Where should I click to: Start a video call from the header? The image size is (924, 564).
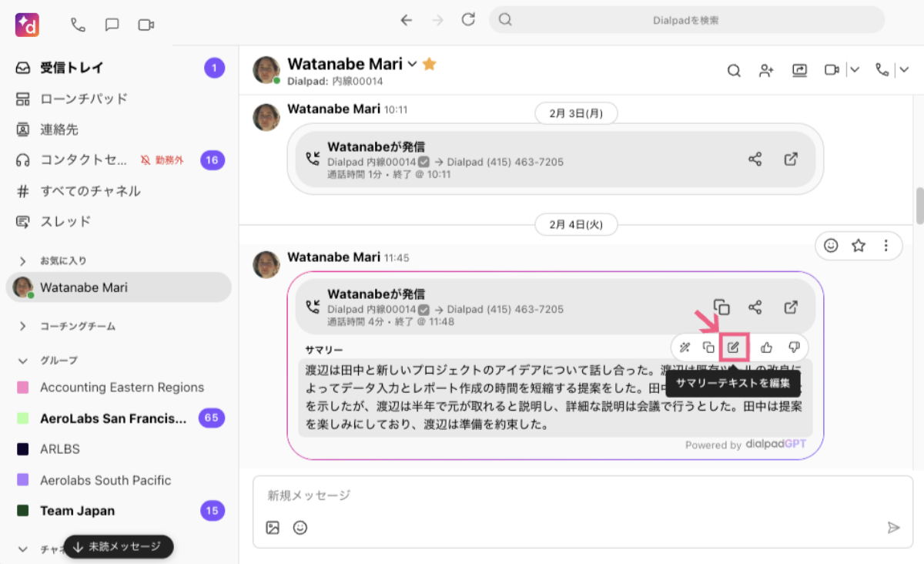coord(831,70)
